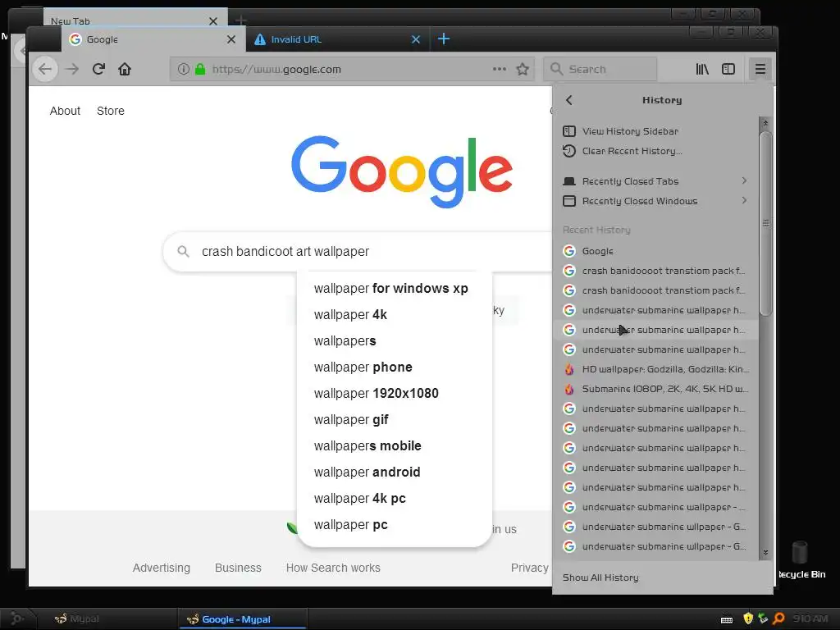Open the Library icon in toolbar
Viewport: 840px width, 630px height.
(702, 69)
